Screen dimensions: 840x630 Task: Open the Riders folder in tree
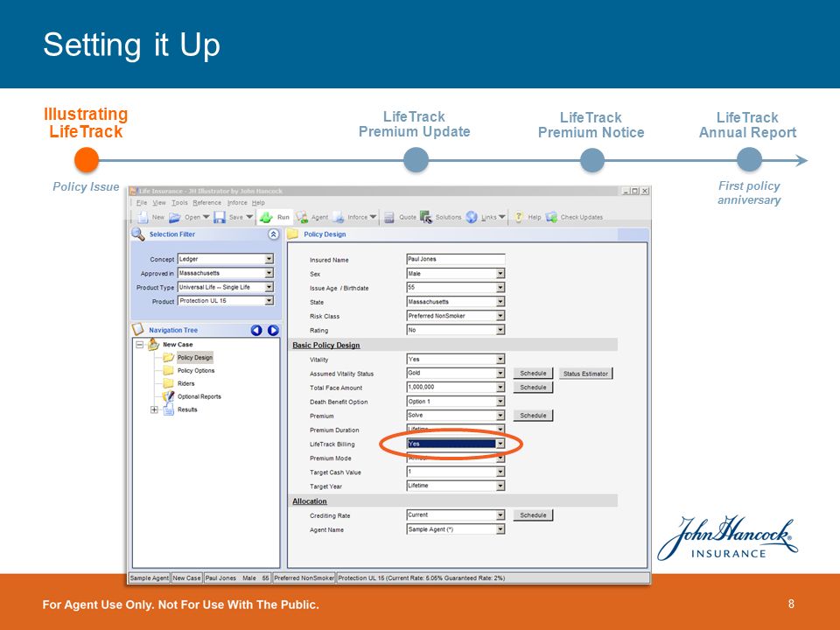[185, 383]
